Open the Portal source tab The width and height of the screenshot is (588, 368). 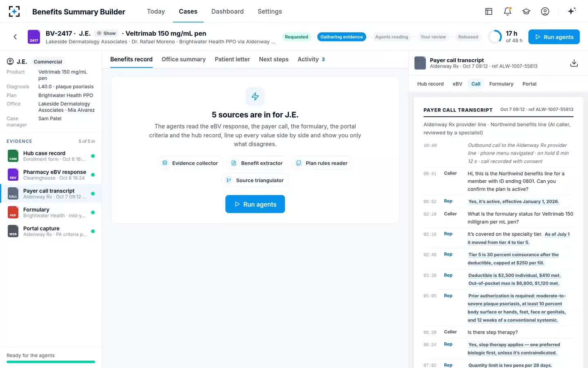pyautogui.click(x=529, y=84)
